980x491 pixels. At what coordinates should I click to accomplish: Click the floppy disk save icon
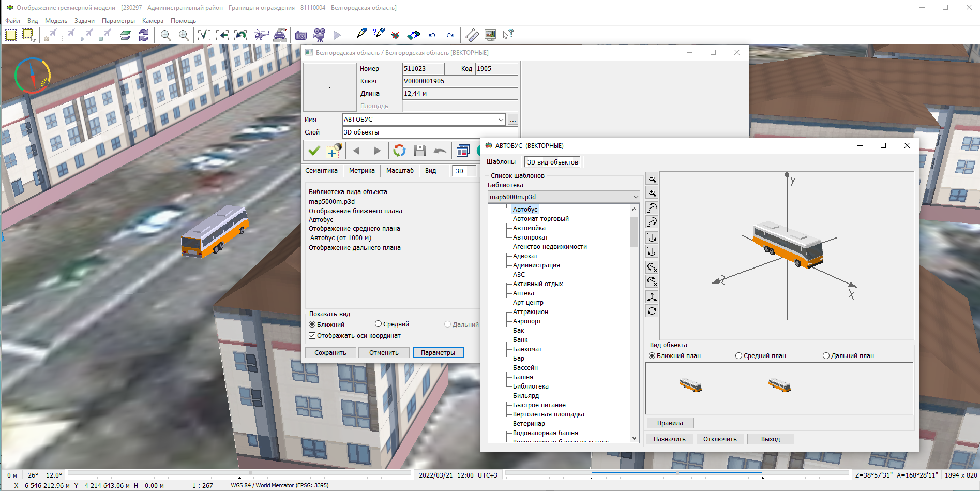[420, 151]
